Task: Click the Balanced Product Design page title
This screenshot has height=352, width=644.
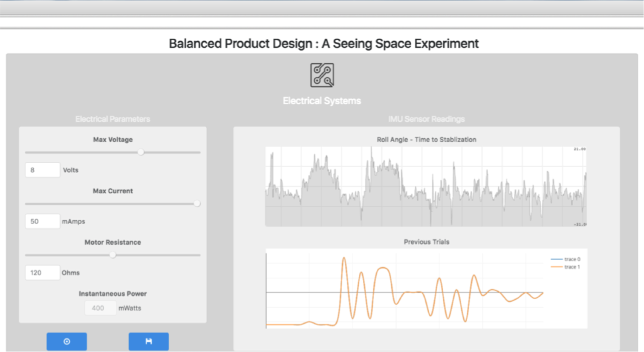Action: (323, 43)
